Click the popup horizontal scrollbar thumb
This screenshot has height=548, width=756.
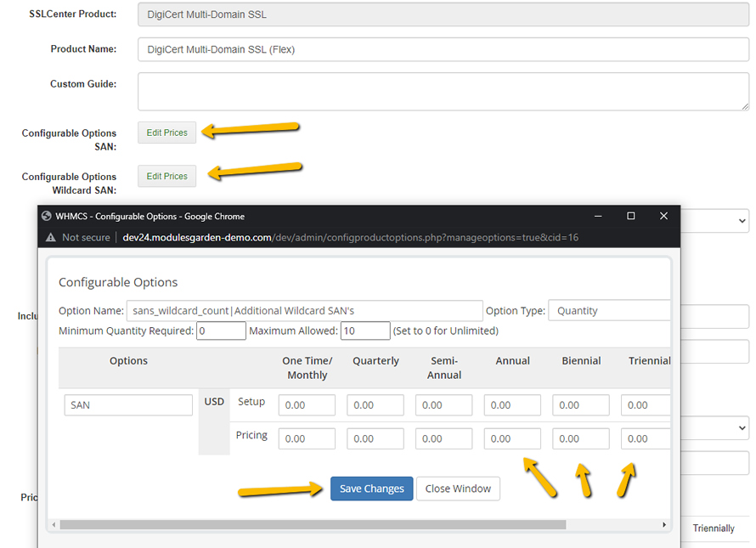pyautogui.click(x=313, y=524)
